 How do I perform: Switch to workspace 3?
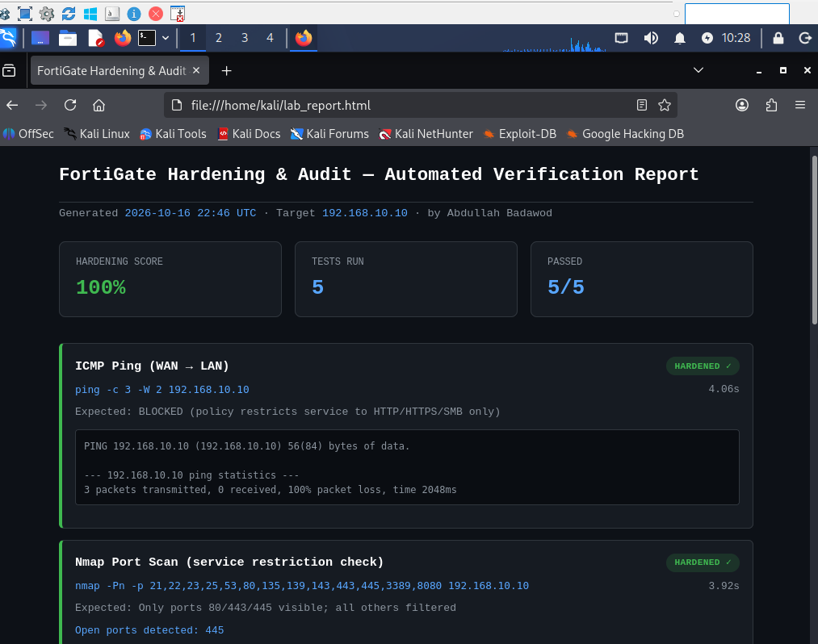244,38
